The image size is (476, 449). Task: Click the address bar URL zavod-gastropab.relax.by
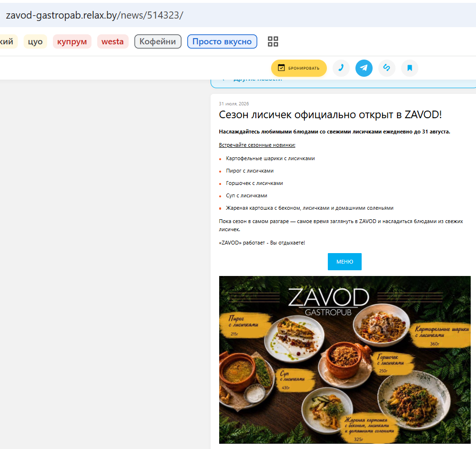(x=94, y=15)
